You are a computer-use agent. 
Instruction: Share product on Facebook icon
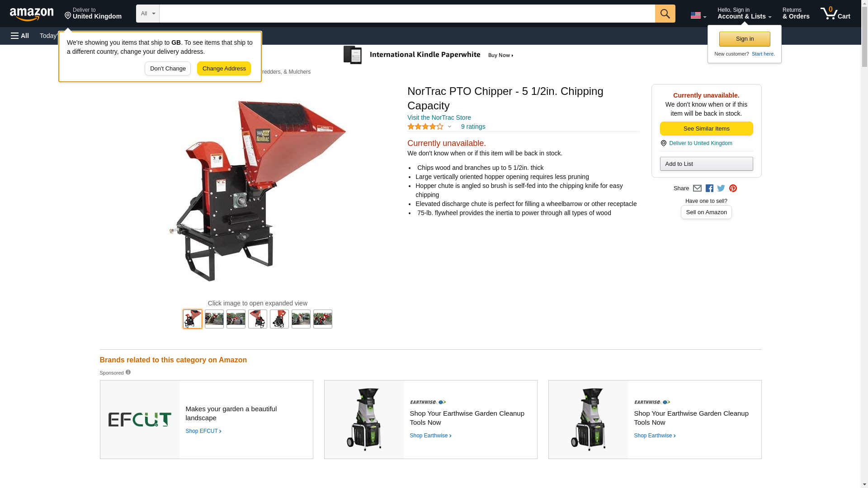(x=709, y=188)
